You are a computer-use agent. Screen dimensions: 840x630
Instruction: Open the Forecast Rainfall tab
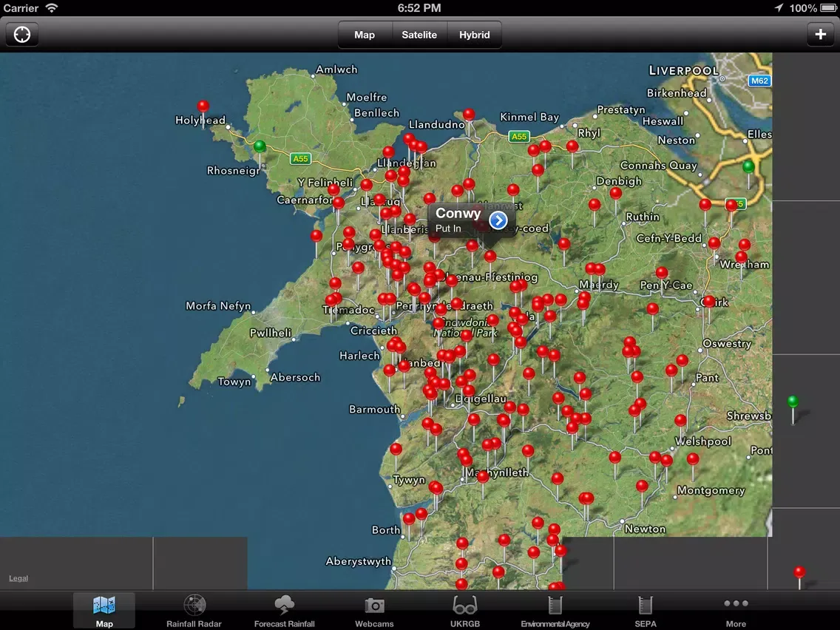tap(285, 612)
